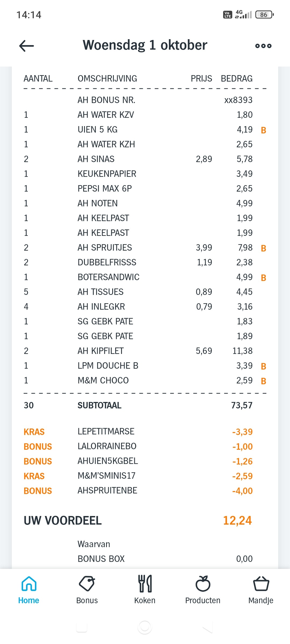The image size is (290, 644).
Task: Tap the UW VOORDEEL total amount
Action: point(237,520)
